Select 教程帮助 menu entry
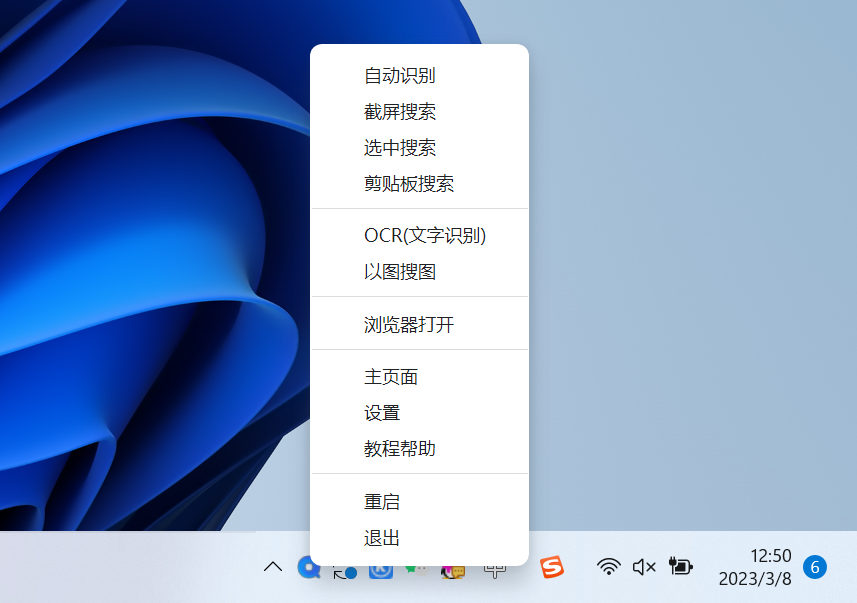 [x=419, y=449]
